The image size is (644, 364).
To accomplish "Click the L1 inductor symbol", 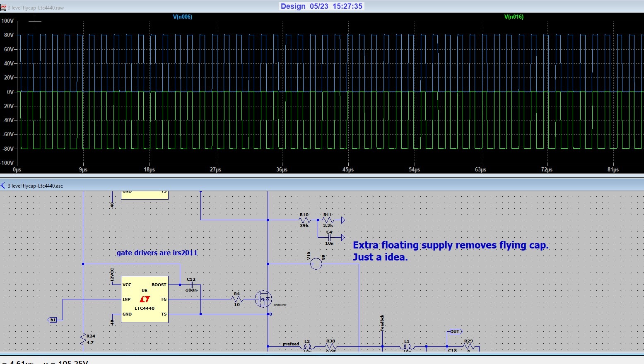I will (407, 346).
